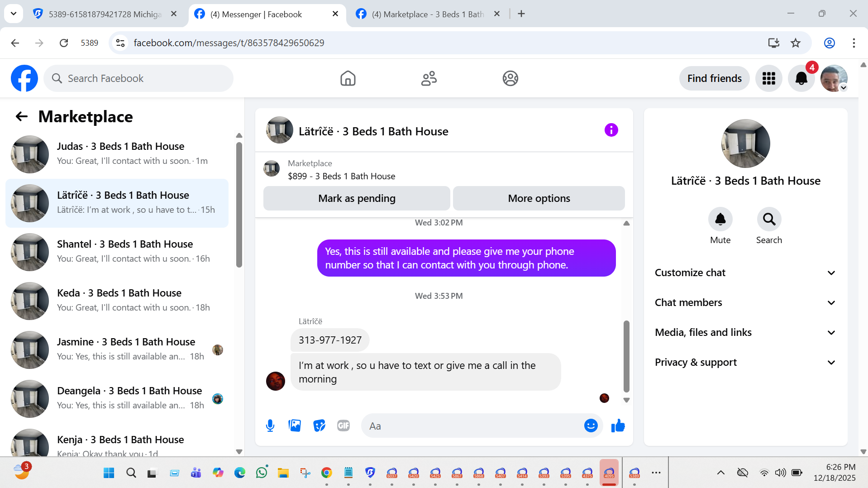Open the Chrome profile icon

[x=829, y=43]
